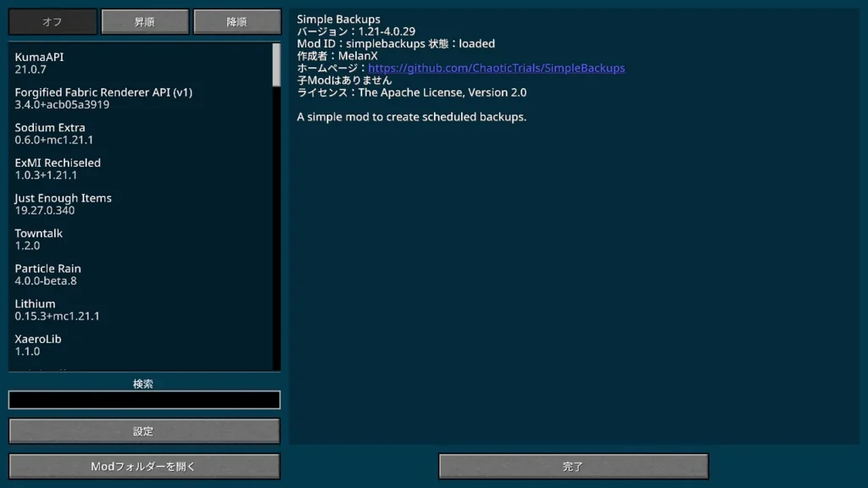Click 完了 to close mod list
The height and width of the screenshot is (488, 868).
point(573,466)
